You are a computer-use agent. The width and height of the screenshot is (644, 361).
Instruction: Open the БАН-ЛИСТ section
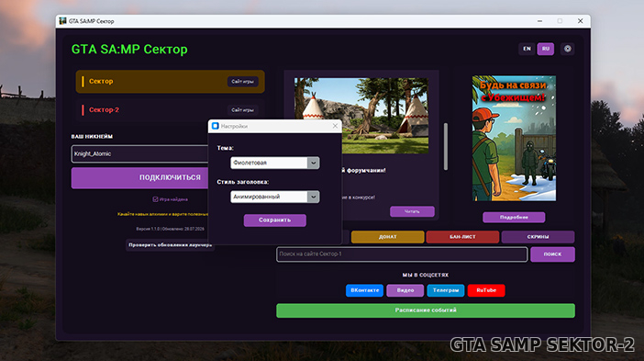coord(462,237)
